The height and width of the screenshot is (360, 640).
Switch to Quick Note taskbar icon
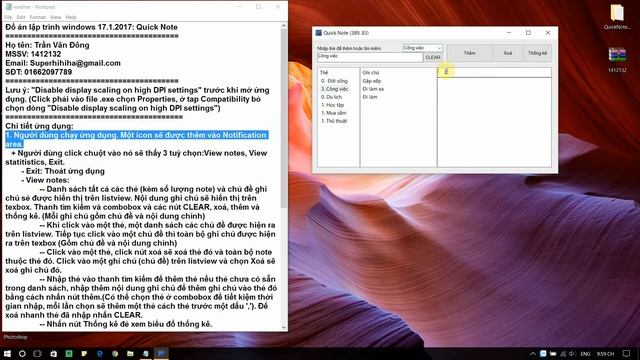161,353
